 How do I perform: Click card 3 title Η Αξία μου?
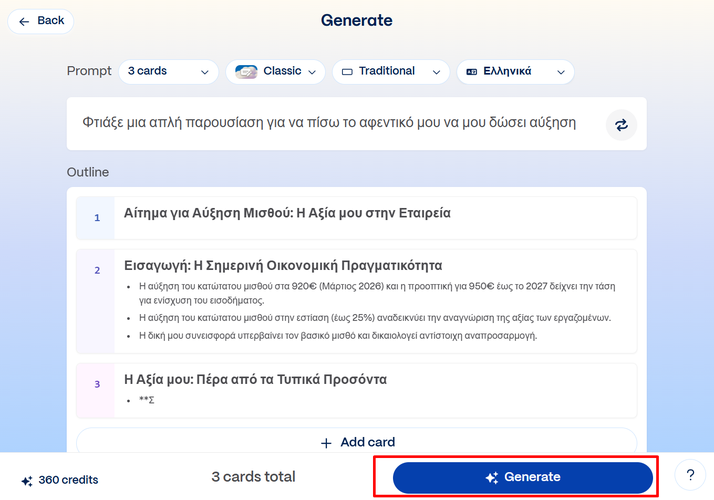255,379
